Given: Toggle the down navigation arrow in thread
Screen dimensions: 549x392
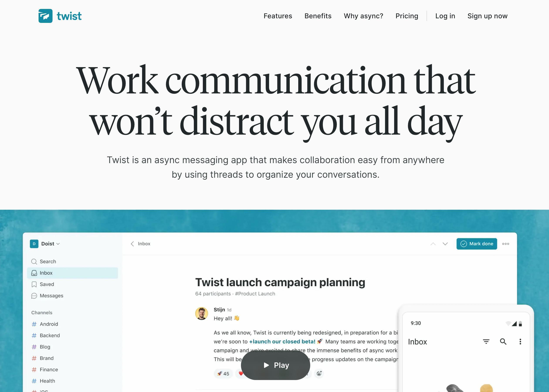Looking at the screenshot, I should [446, 243].
